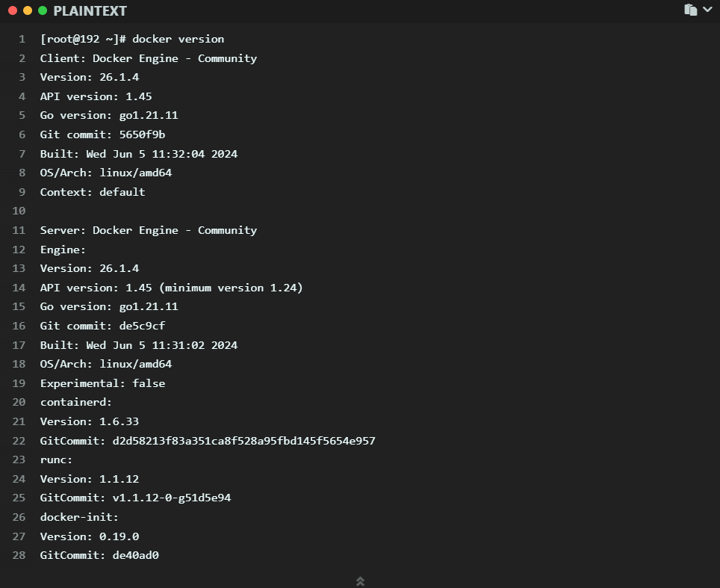Click line number 10 in the gutter
This screenshot has height=588, width=720.
click(x=19, y=211)
